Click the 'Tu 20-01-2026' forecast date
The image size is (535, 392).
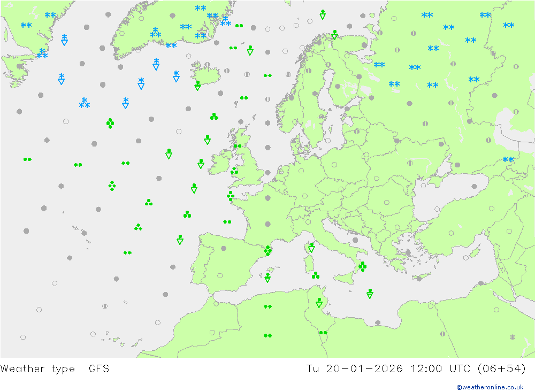coord(354,368)
